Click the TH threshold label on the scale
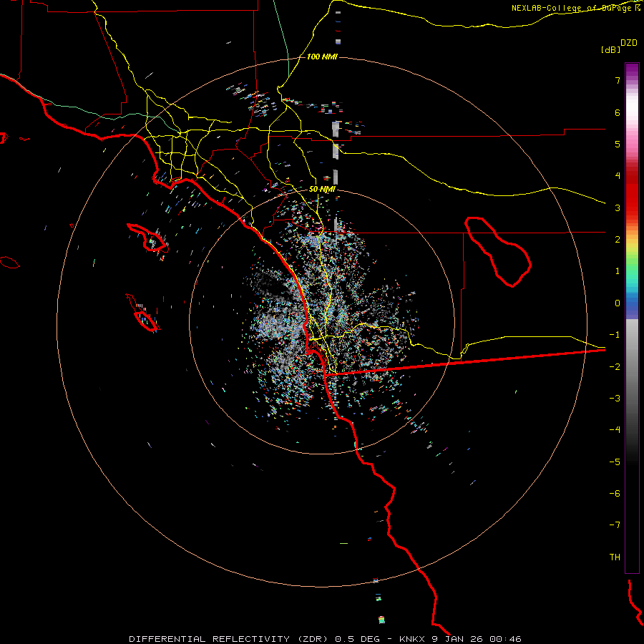This screenshot has width=644, height=644. [615, 557]
